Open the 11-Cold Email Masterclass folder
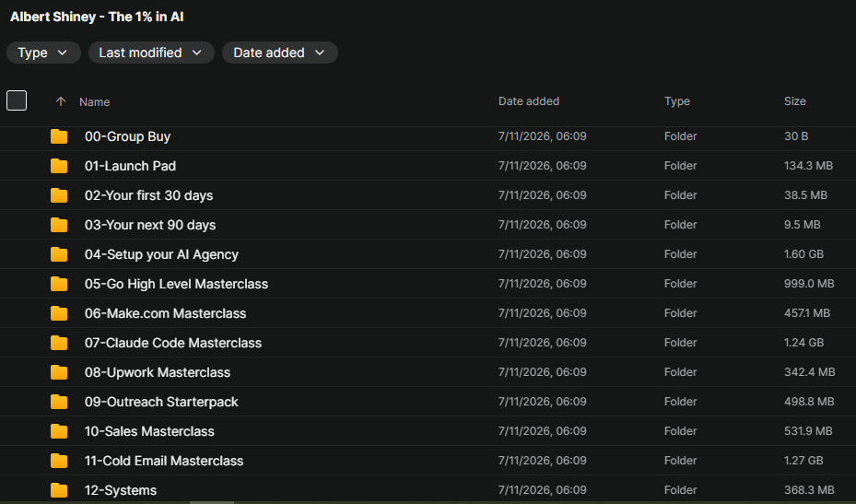This screenshot has width=856, height=504. 164,461
